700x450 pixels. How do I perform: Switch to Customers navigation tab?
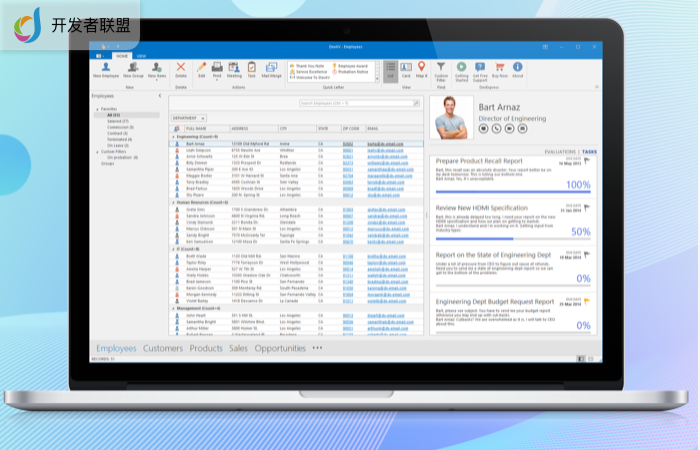163,348
